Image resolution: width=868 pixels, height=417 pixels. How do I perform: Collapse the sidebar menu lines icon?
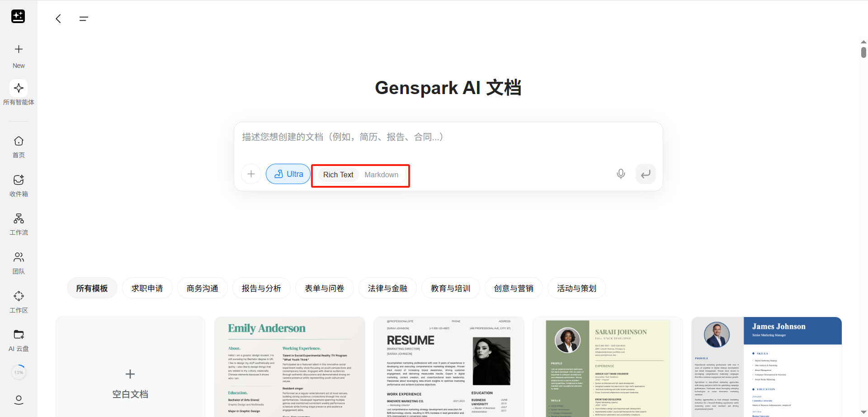pos(84,19)
